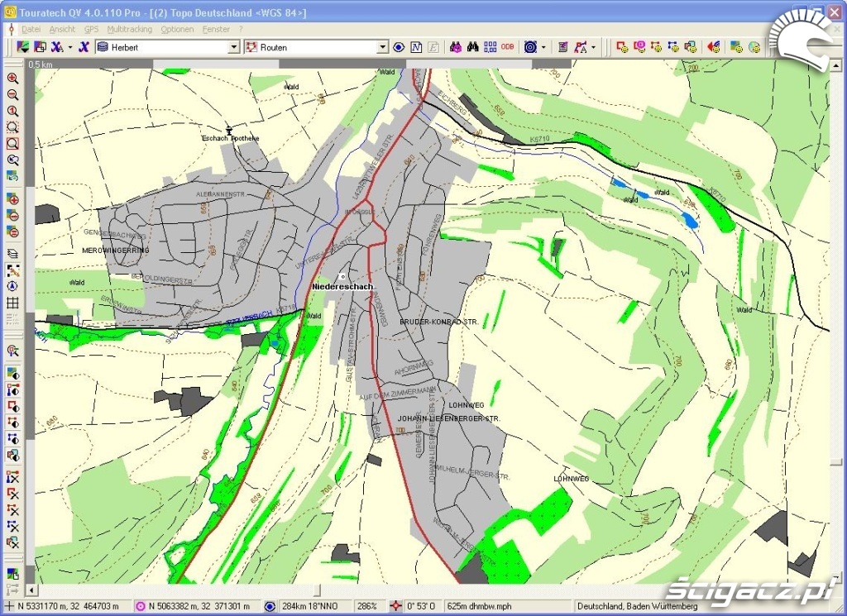Screen dimensions: 847x616
Task: Toggle the N label display button
Action: coord(416,47)
